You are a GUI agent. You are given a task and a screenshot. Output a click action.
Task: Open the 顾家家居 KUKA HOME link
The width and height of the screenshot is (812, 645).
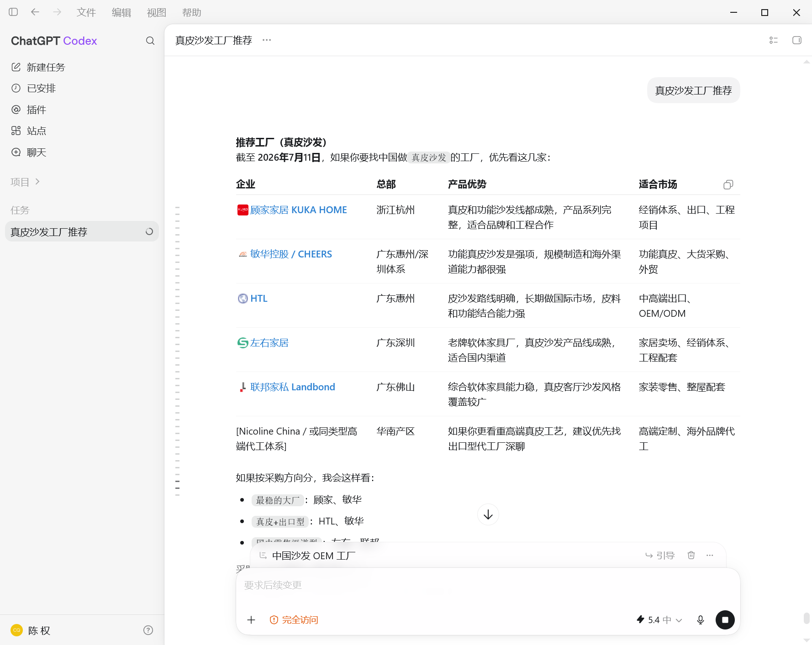point(299,210)
